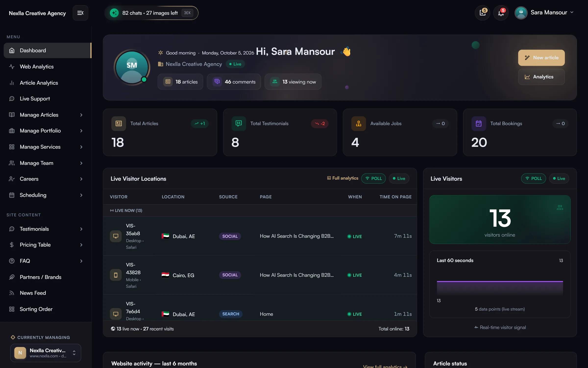Click the desktop device icon for VIS-7e6d4
The height and width of the screenshot is (368, 588).
(x=116, y=314)
